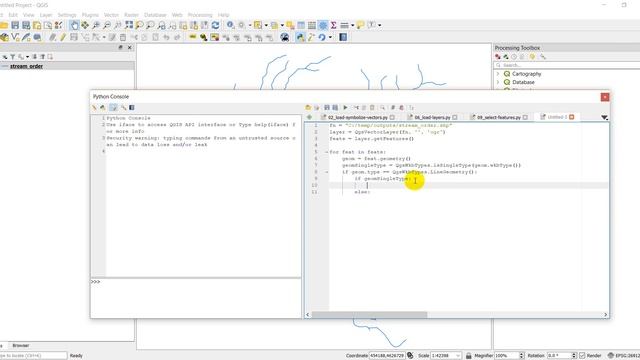The height and width of the screenshot is (360, 640).
Task: Collapse the for loop fold marker
Action: (x=327, y=152)
